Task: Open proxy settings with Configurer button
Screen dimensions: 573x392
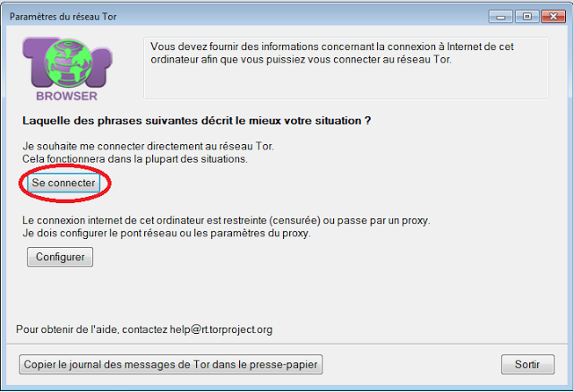Action: (x=60, y=257)
